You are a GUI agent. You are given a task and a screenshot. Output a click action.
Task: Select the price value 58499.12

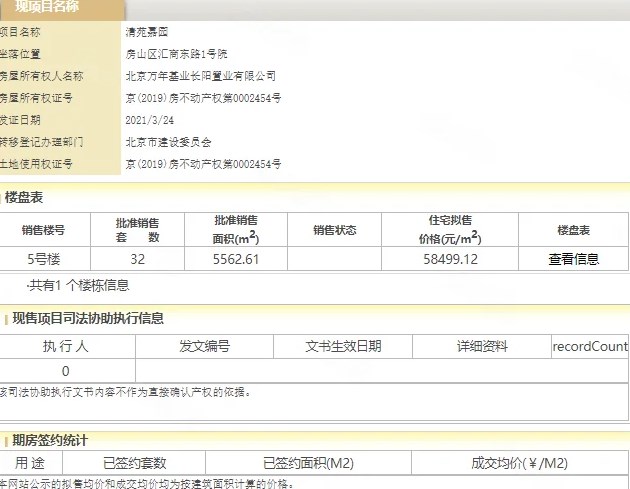[450, 259]
